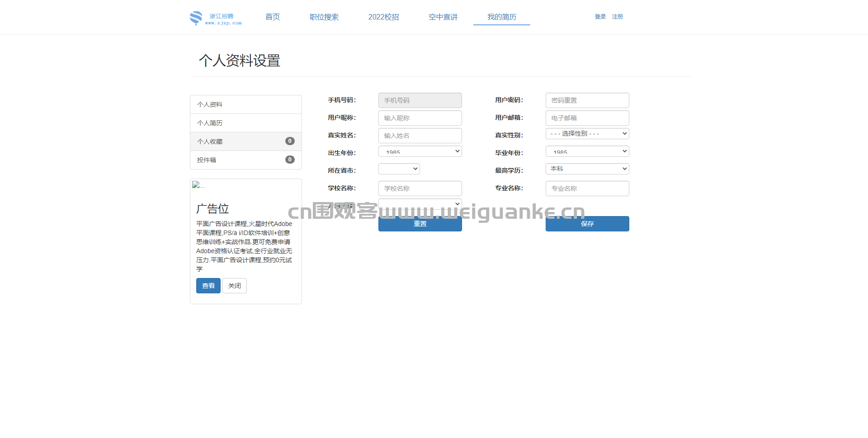Image resolution: width=868 pixels, height=438 pixels.
Task: Focus the 密码重置 password field
Action: [587, 100]
